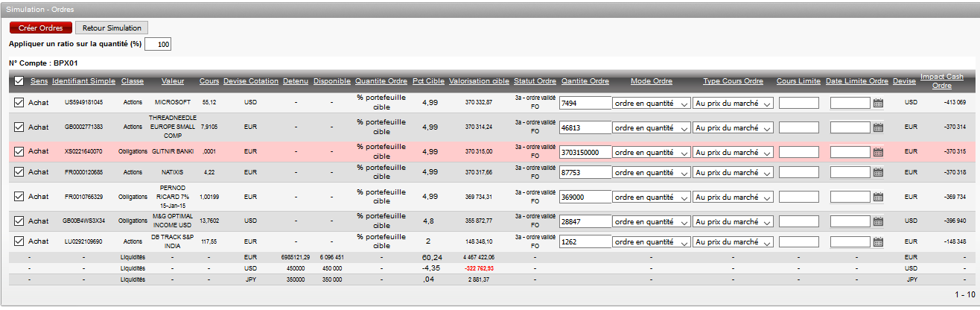Open calendar icon for MICROSOFT row
Screen dimensions: 980x310
coord(878,104)
